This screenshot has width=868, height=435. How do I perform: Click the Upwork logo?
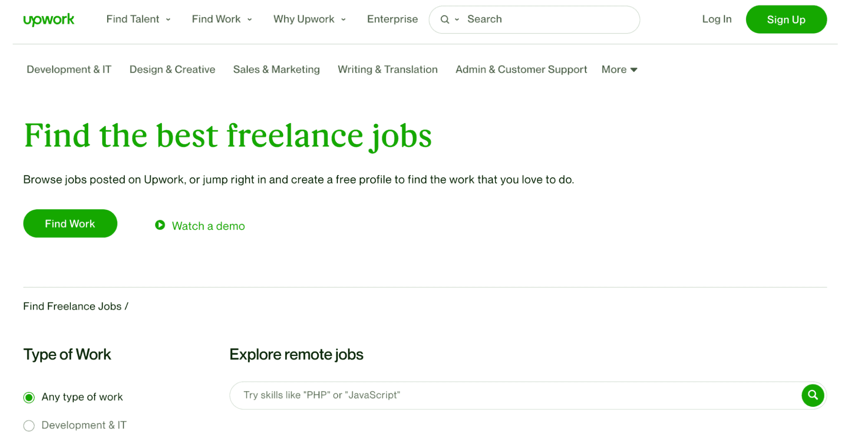pos(48,19)
